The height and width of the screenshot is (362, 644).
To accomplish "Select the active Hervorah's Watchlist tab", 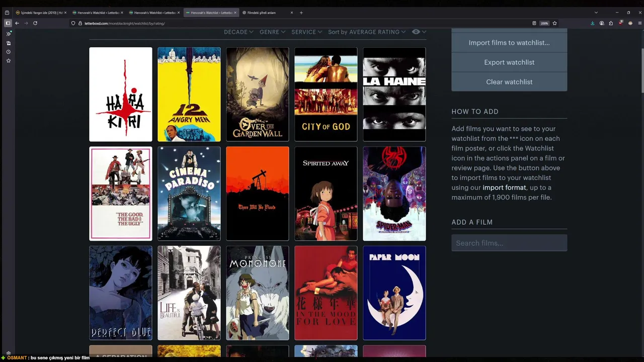I will (x=211, y=13).
